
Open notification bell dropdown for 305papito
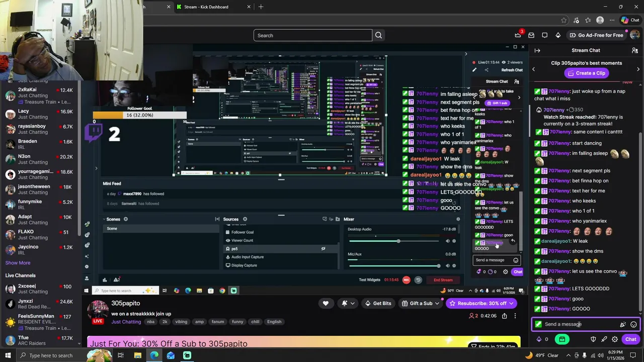pos(348,303)
